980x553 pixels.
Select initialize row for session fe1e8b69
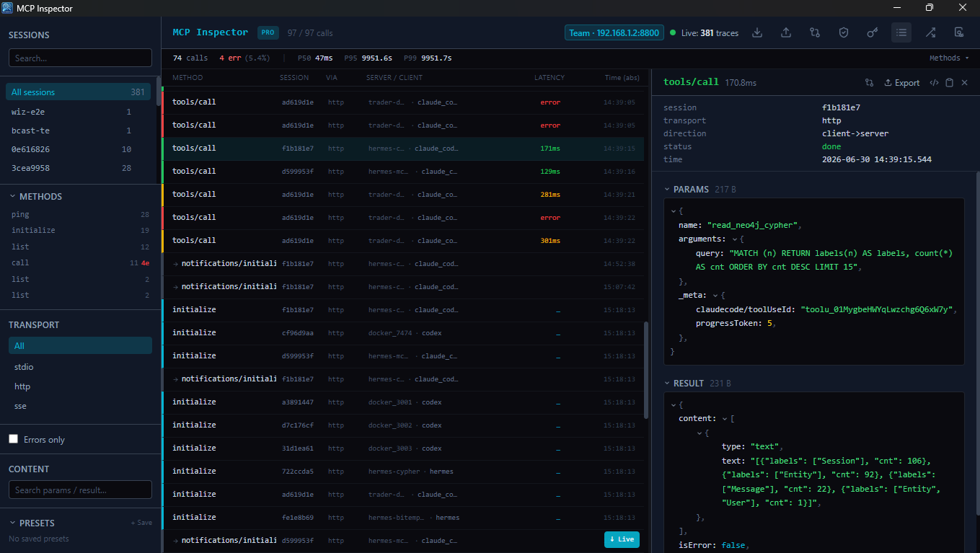point(404,518)
